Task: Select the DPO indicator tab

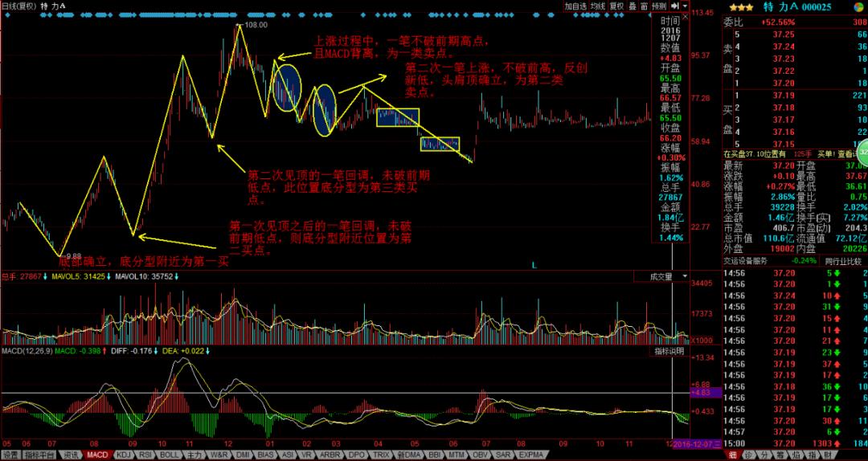Action: click(x=358, y=455)
